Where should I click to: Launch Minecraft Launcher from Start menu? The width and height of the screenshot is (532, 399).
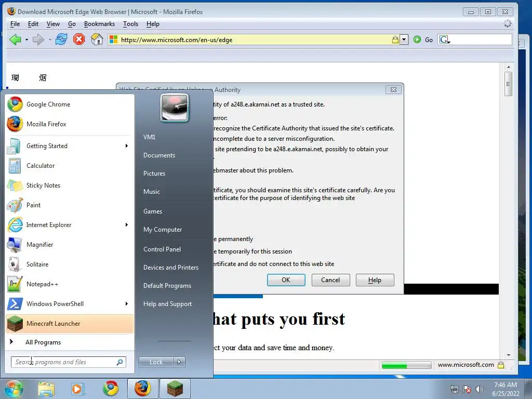pos(70,323)
